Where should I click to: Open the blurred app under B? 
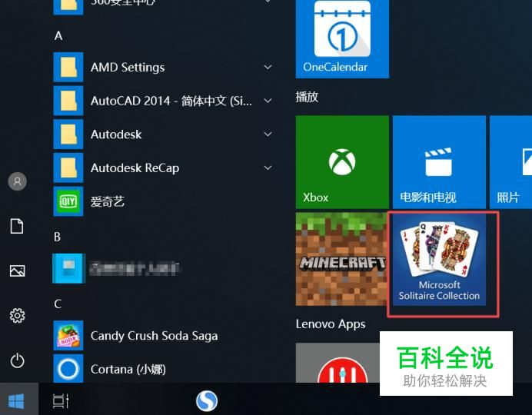(x=69, y=268)
